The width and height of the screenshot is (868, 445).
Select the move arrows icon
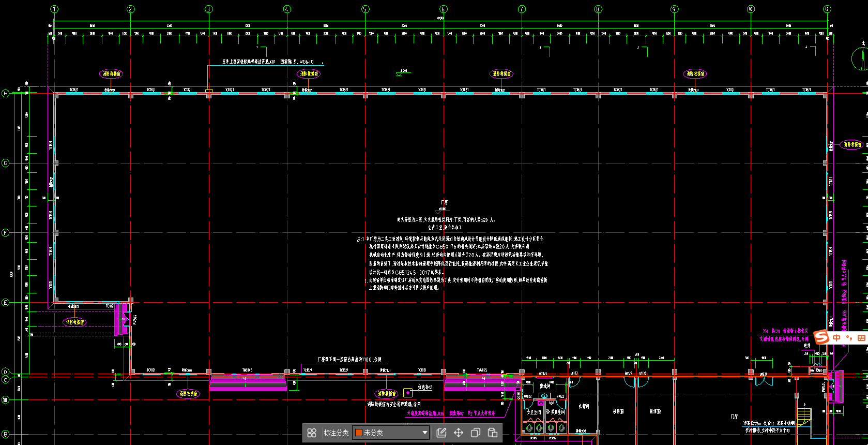click(459, 433)
